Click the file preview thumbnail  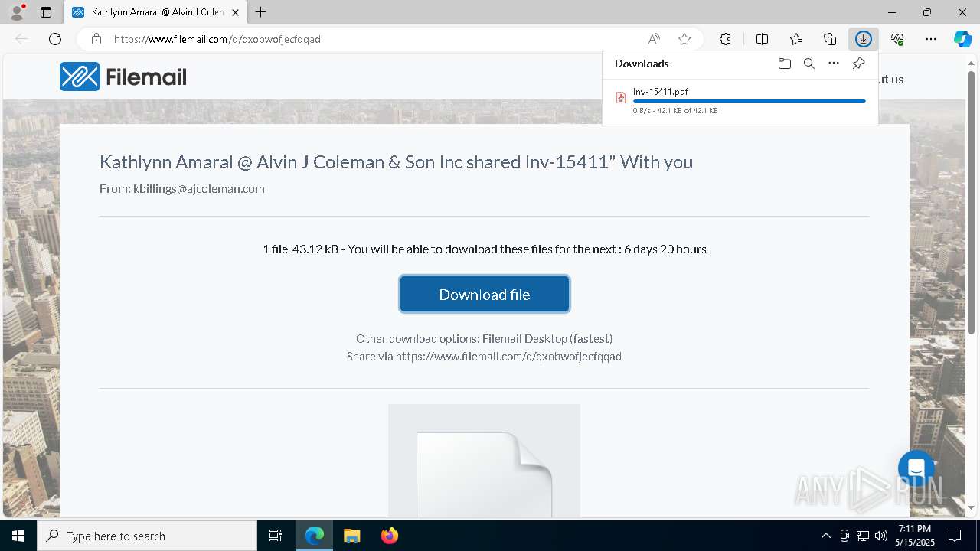484,461
